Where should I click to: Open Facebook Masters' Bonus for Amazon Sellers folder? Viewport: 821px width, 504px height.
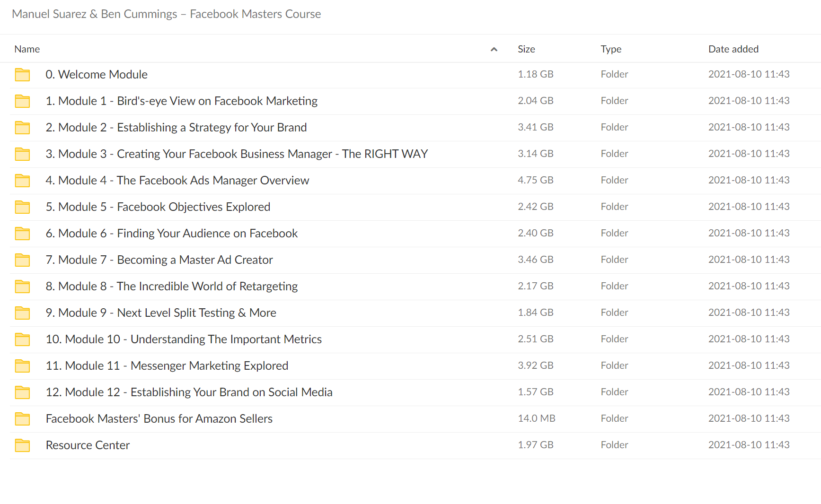(159, 419)
